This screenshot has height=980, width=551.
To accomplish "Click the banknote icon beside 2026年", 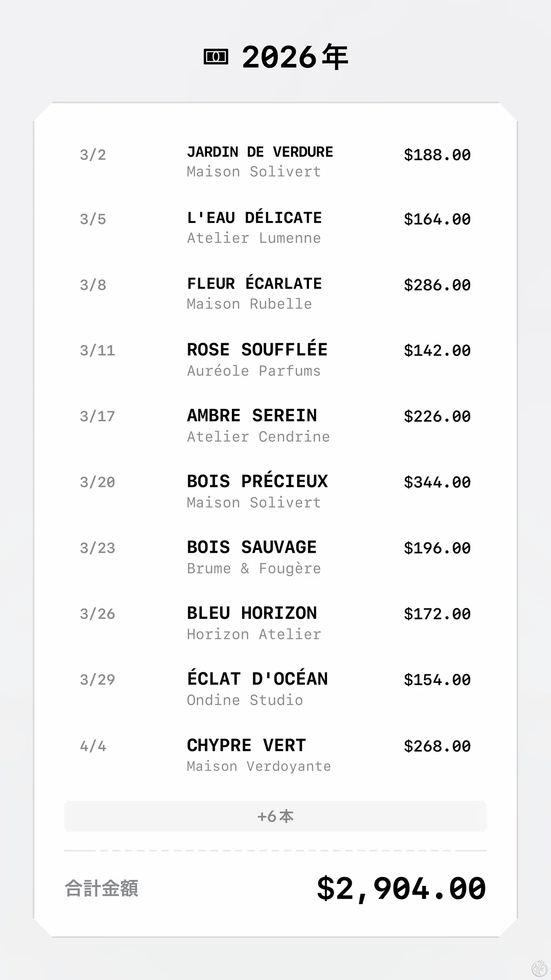I will click(x=216, y=57).
